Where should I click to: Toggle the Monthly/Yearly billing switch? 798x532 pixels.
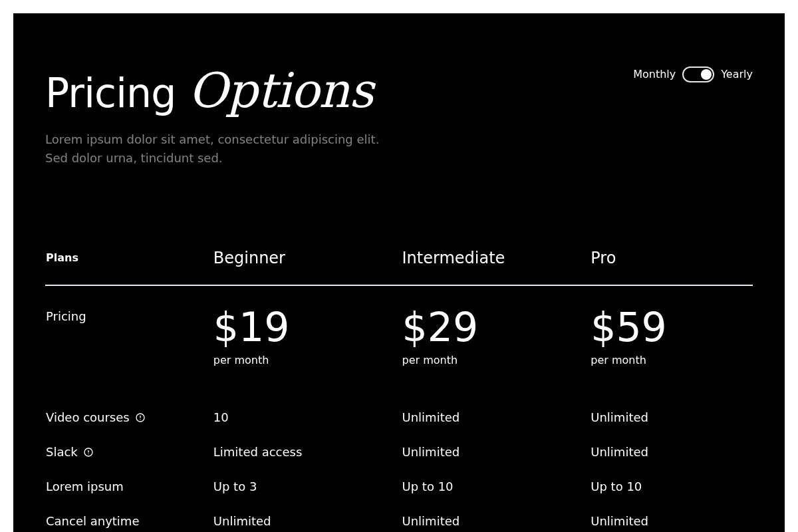pos(698,74)
